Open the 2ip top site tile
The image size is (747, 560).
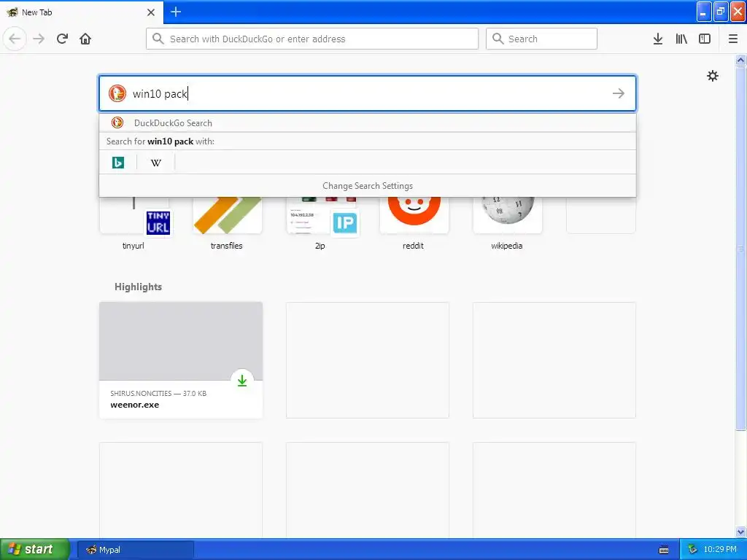320,223
